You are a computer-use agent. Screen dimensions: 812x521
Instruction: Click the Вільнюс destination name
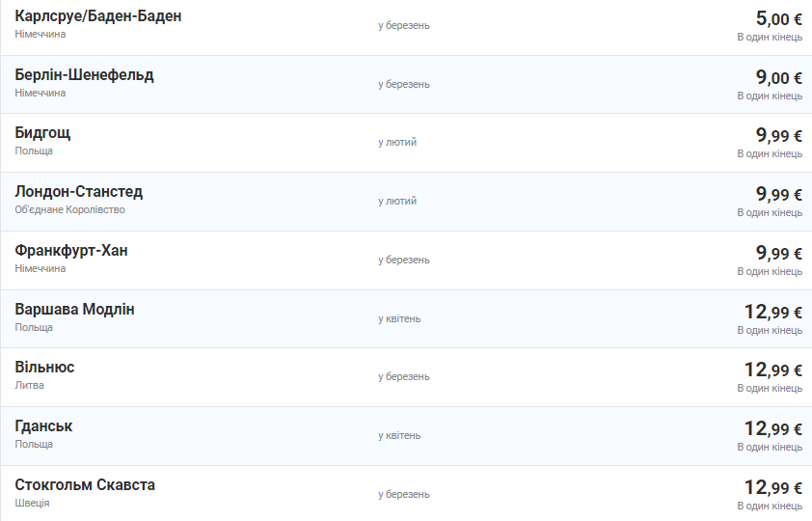[45, 368]
